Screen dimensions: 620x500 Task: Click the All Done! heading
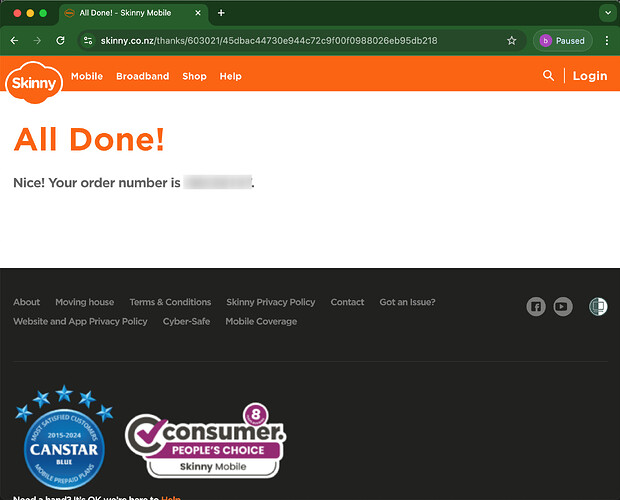tap(89, 140)
